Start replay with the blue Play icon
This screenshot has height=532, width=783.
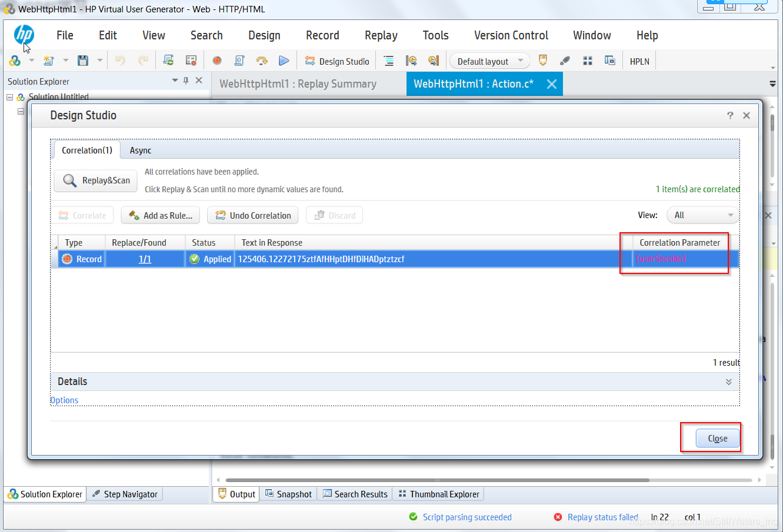(x=284, y=61)
